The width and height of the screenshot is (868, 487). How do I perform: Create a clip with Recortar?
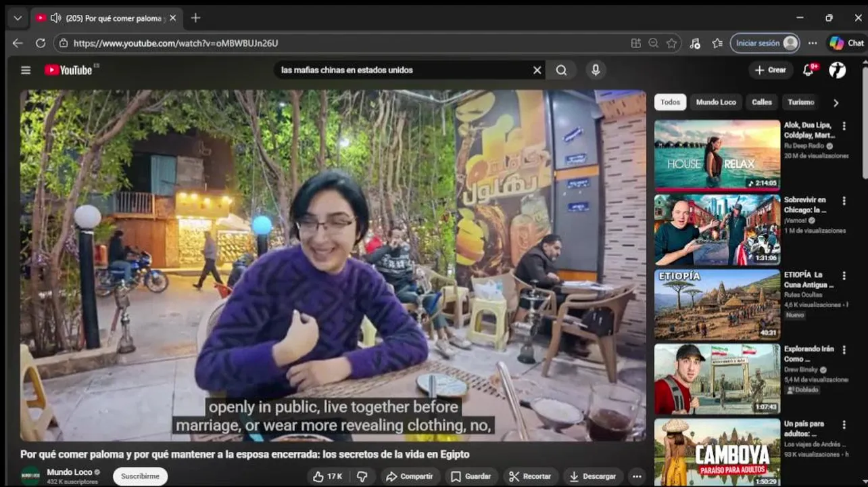click(531, 476)
